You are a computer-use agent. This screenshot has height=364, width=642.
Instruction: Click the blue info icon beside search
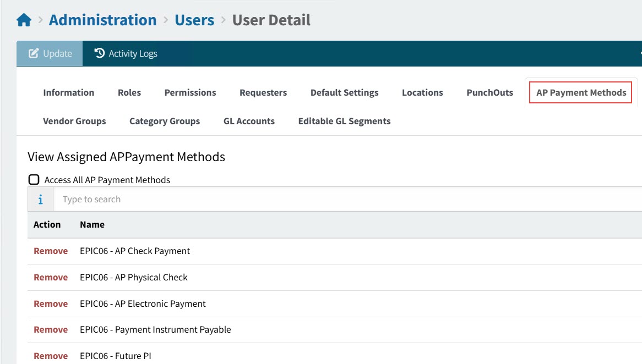(40, 200)
